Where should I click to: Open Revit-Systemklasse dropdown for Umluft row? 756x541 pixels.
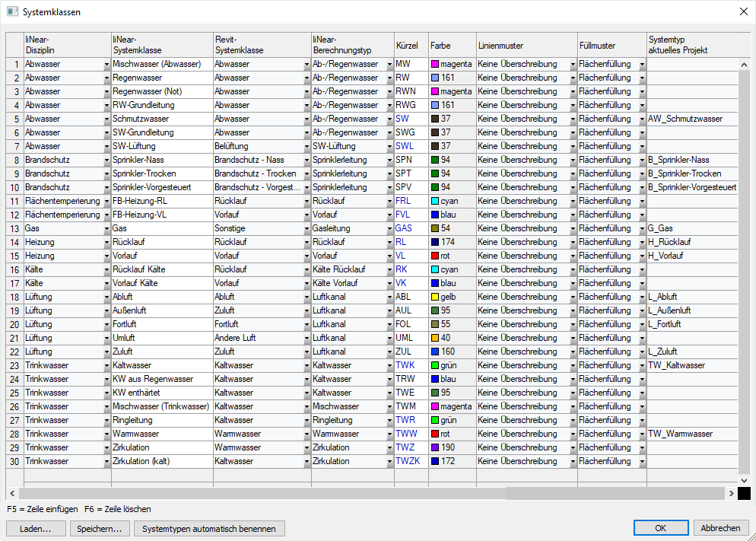pos(307,338)
